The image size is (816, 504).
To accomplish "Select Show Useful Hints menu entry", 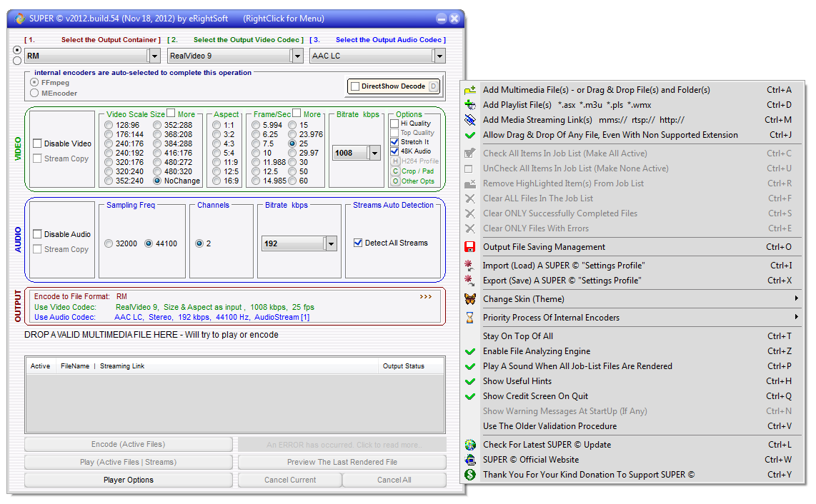I will coord(633,382).
